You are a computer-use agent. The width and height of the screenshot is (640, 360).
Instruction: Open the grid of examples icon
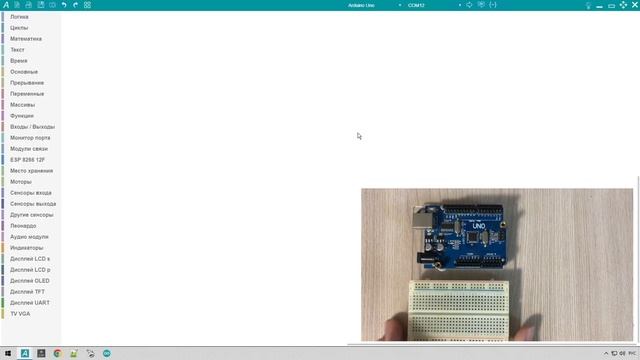point(87,5)
